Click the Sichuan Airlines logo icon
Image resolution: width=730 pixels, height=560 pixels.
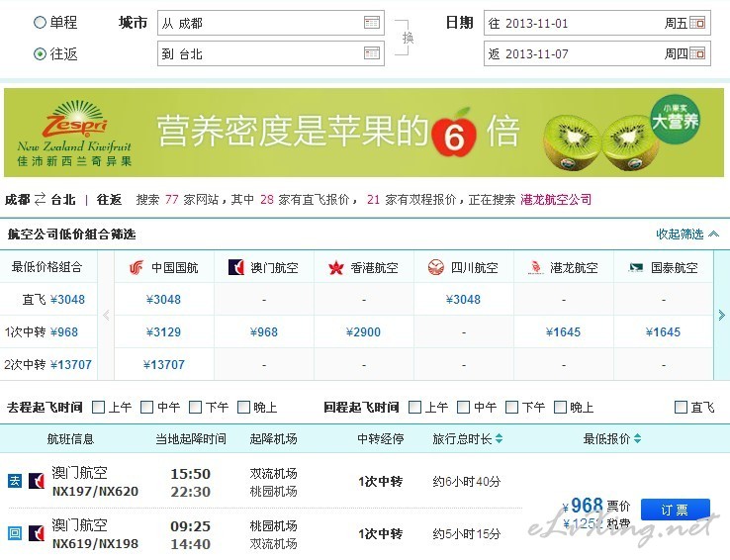pos(436,267)
